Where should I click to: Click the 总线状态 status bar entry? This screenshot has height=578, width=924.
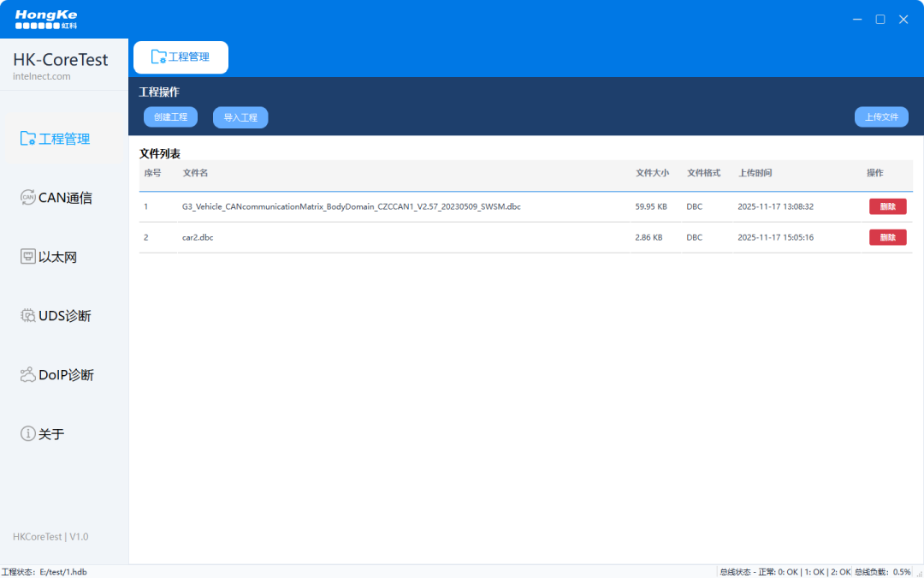coord(785,572)
